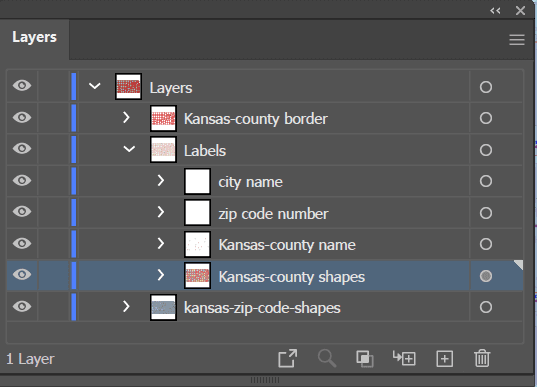Click zip code number thumbnail
Screen dimensions: 537x387
[197, 213]
